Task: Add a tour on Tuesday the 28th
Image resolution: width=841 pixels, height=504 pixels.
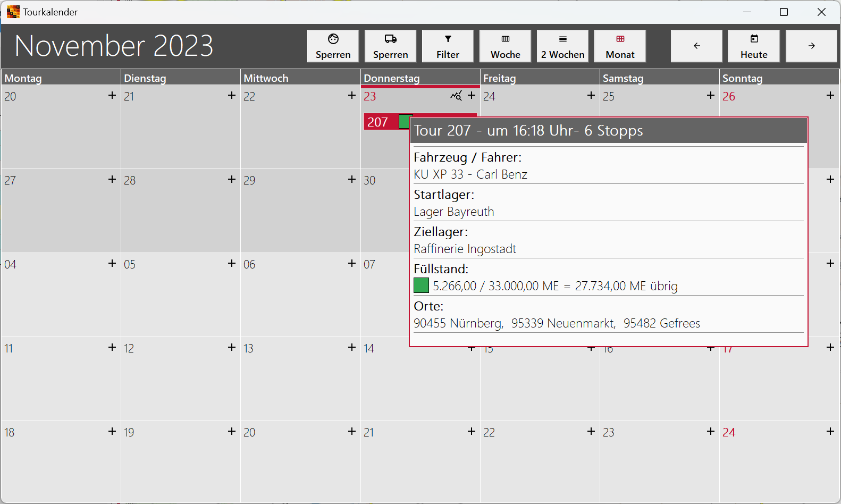Action: (231, 179)
